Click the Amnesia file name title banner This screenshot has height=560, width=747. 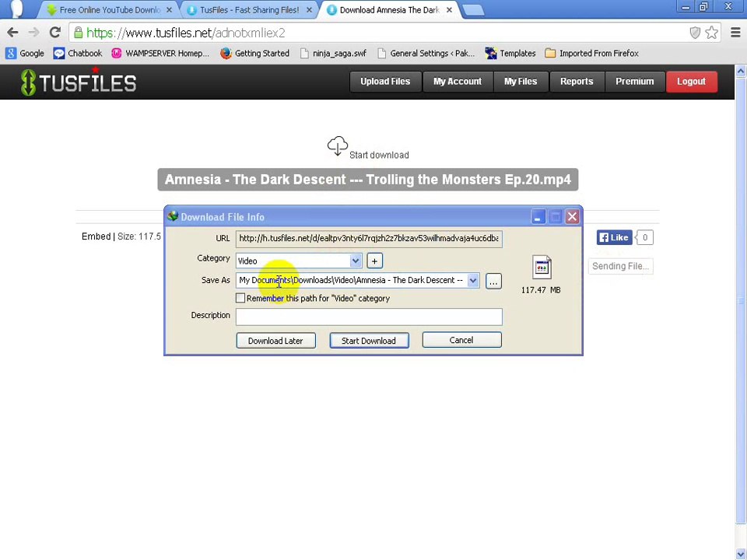tap(368, 180)
